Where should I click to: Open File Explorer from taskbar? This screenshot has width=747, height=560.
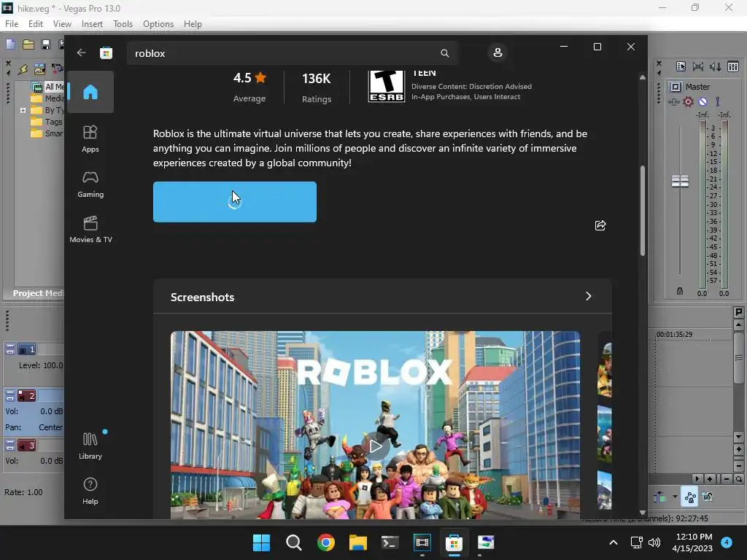[x=357, y=542]
